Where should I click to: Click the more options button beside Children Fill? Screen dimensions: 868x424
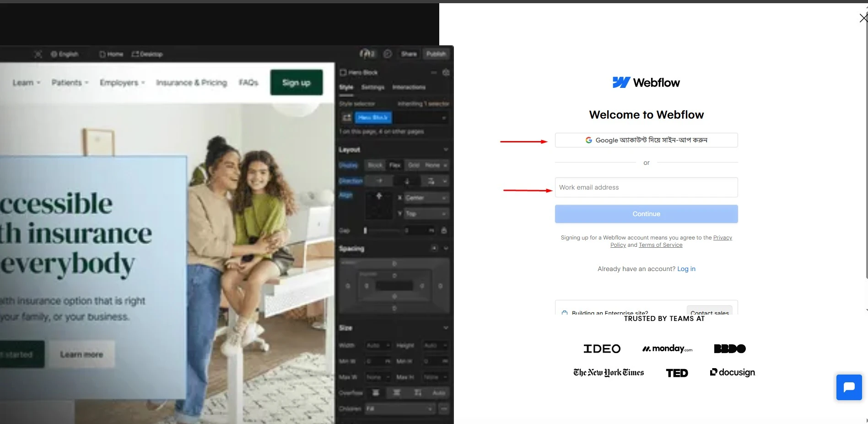pos(443,408)
